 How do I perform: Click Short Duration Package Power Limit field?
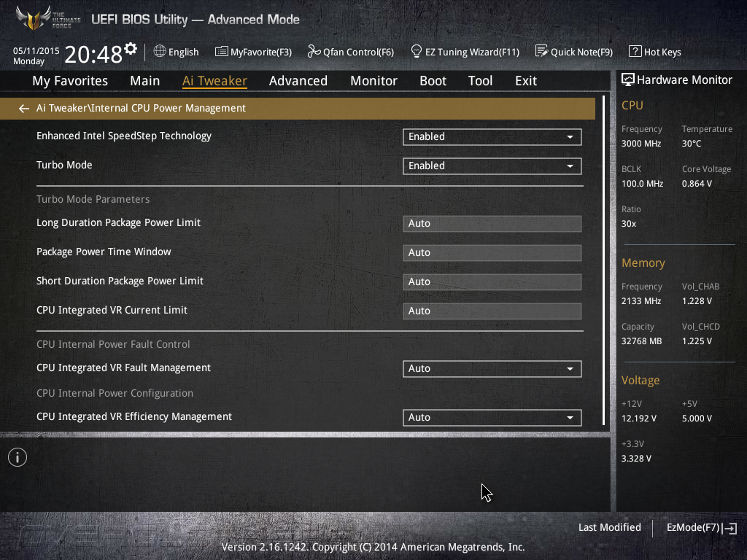[492, 282]
